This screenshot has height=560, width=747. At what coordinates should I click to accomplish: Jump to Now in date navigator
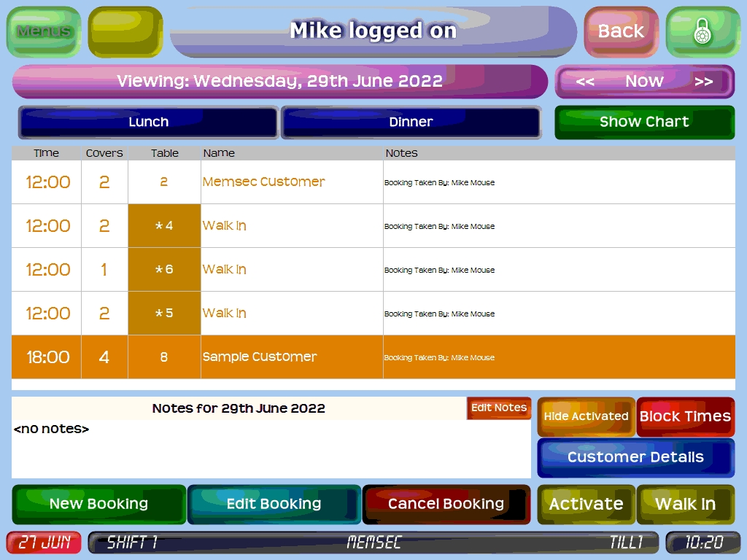coord(644,82)
